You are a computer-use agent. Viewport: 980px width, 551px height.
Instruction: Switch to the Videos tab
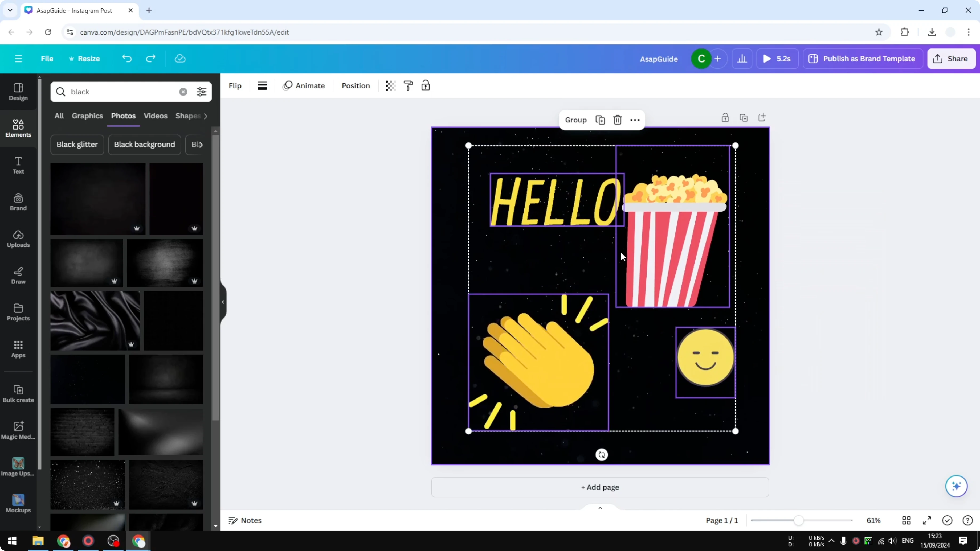point(156,116)
